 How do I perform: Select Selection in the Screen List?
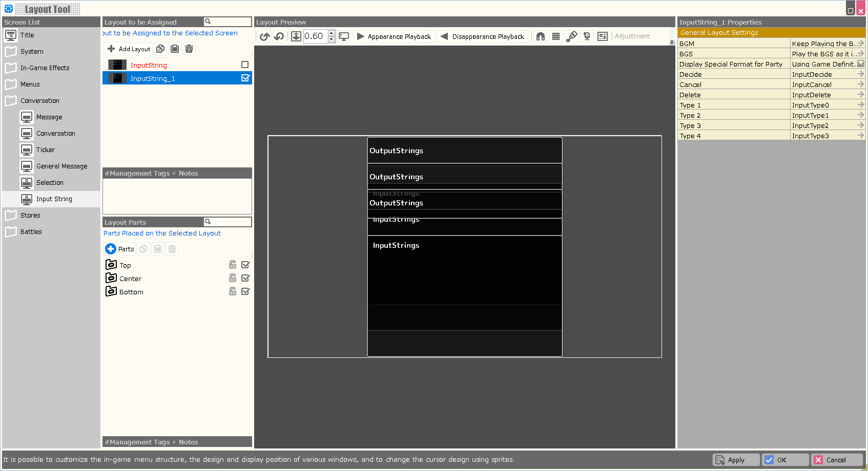50,183
